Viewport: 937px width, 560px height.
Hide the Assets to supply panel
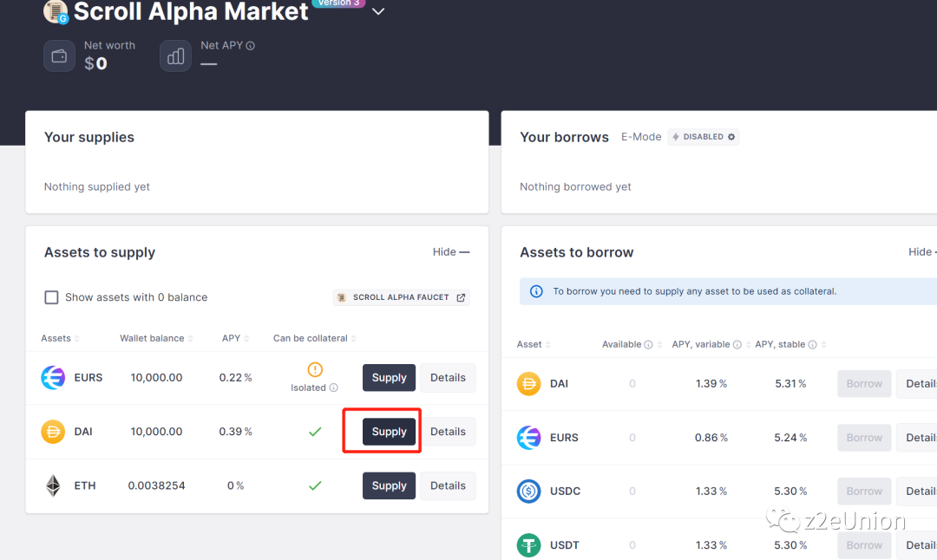tap(451, 252)
